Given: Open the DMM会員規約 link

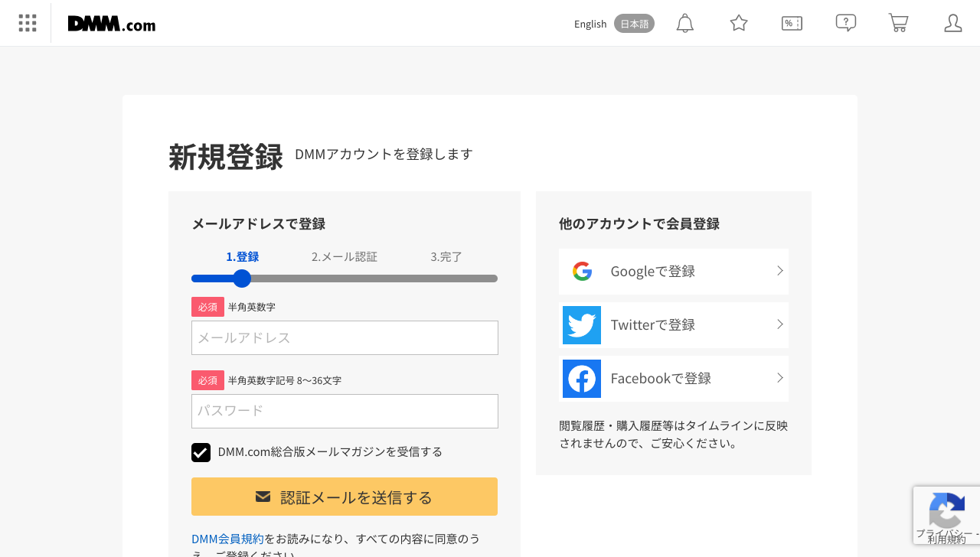Looking at the screenshot, I should (227, 539).
